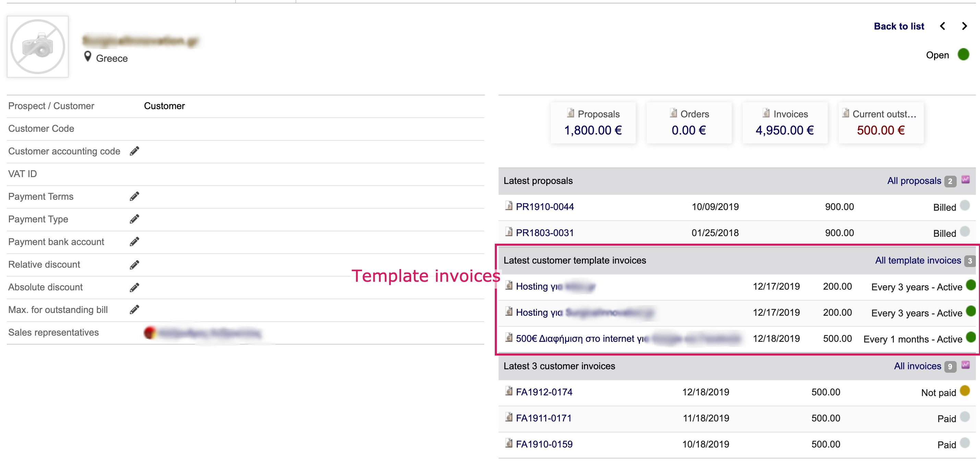Click Back to list link
The width and height of the screenshot is (980, 464).
click(899, 26)
